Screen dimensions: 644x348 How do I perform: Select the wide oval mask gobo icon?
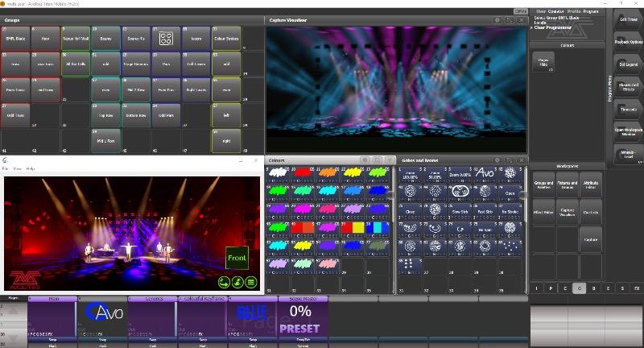pyautogui.click(x=460, y=193)
